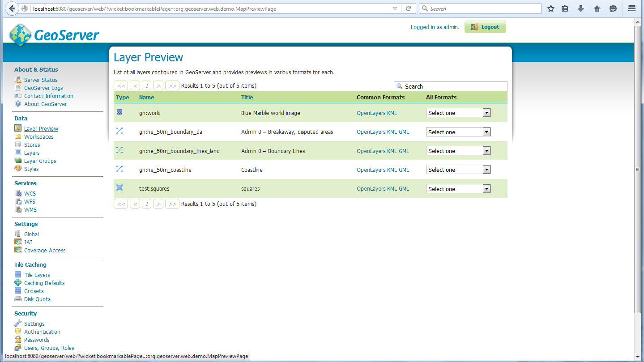Image resolution: width=644 pixels, height=362 pixels.
Task: Click the GeoServer logo
Action: point(54,34)
